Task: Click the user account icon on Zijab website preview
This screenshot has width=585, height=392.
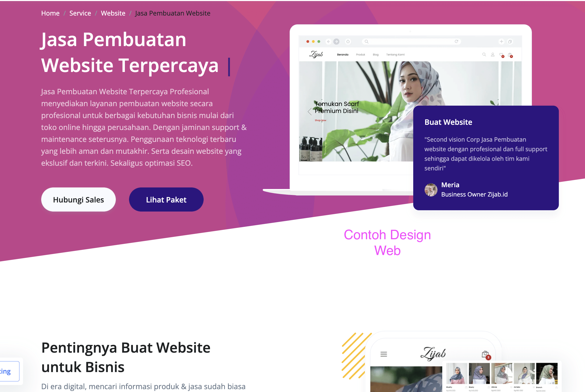Action: [x=492, y=54]
